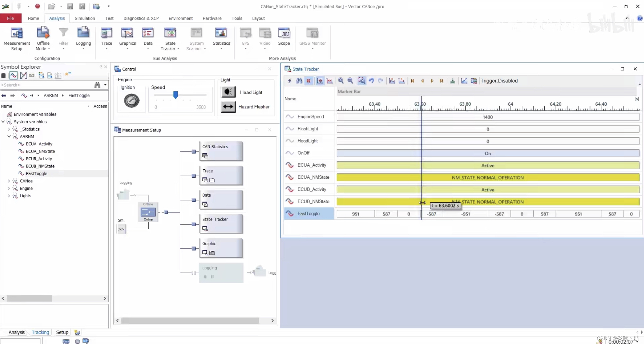Switch to the Simulation ribbon tab
Screen dimensions: 644x344
coord(85,18)
